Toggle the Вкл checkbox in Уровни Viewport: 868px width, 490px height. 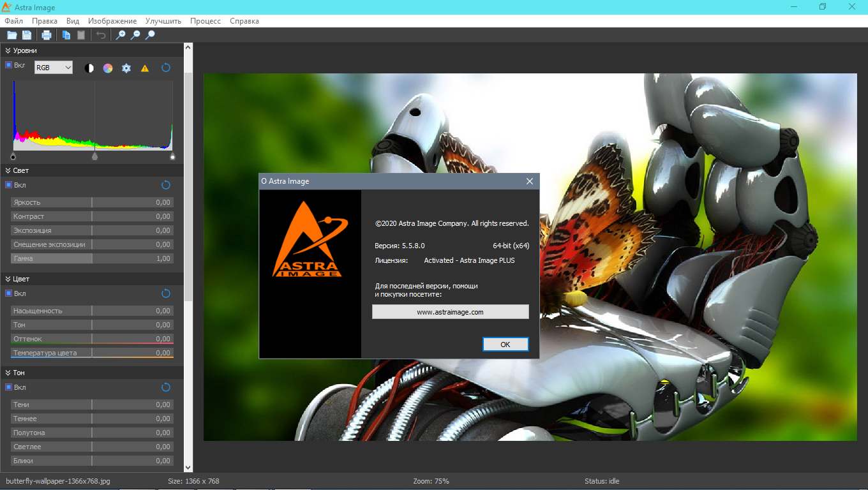click(x=9, y=65)
